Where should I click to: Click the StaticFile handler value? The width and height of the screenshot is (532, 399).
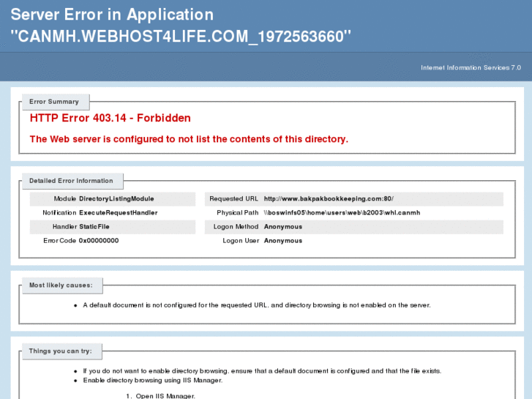pos(94,226)
